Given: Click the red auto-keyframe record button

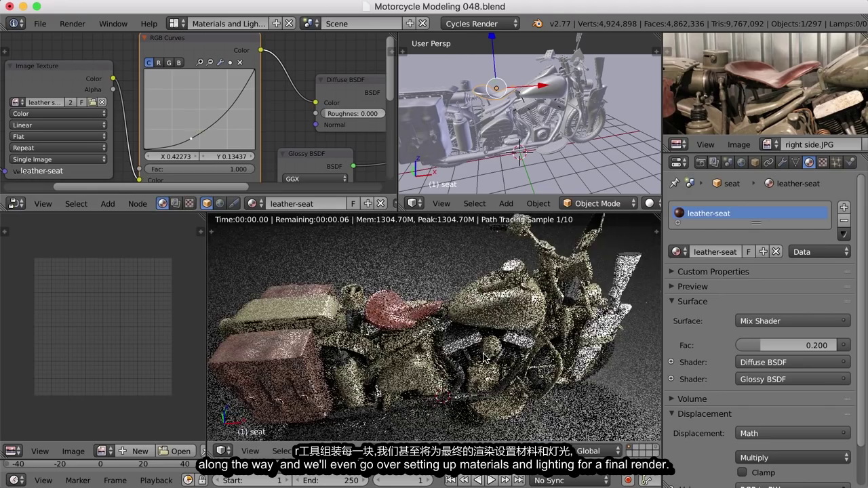Looking at the screenshot, I should (628, 480).
